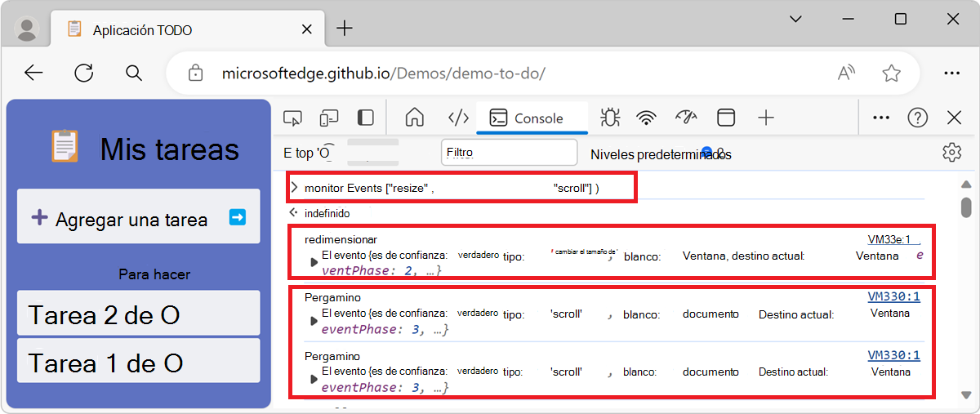
Task: Submit task with arrow button
Action: pos(238,217)
